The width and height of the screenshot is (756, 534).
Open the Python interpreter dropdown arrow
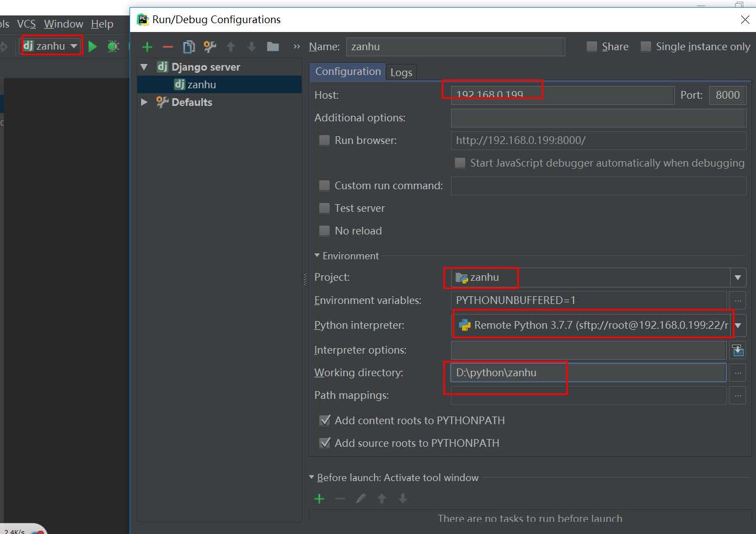(738, 325)
